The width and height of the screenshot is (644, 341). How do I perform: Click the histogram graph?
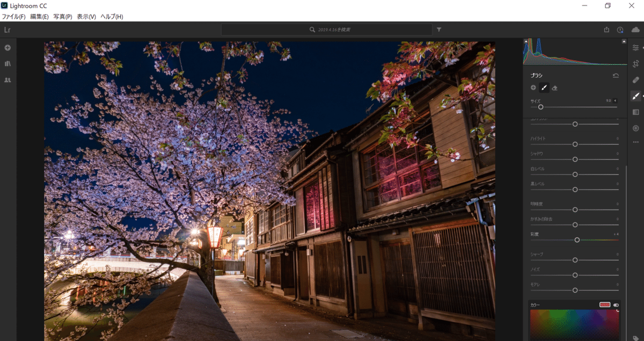[x=574, y=52]
